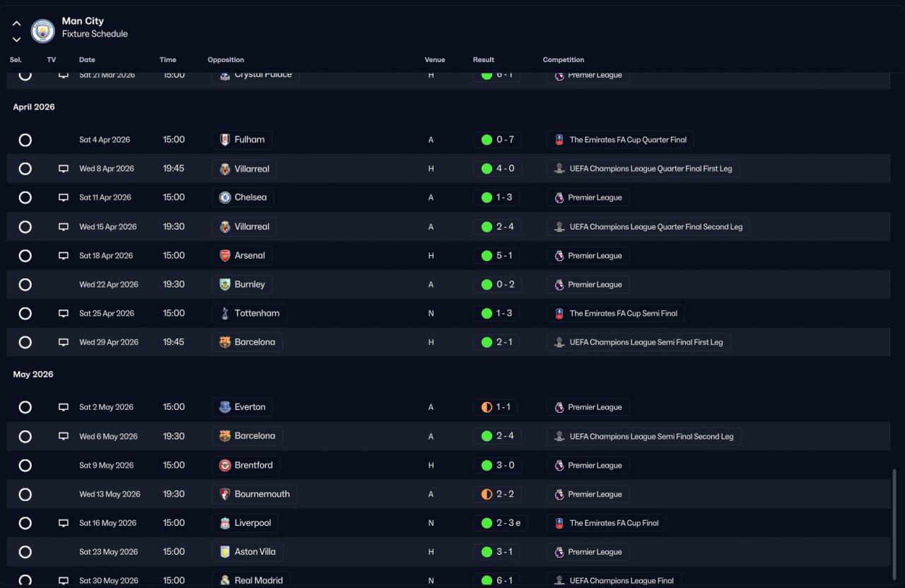905x588 pixels.
Task: Click the Man City club badge in the header
Action: coord(43,31)
